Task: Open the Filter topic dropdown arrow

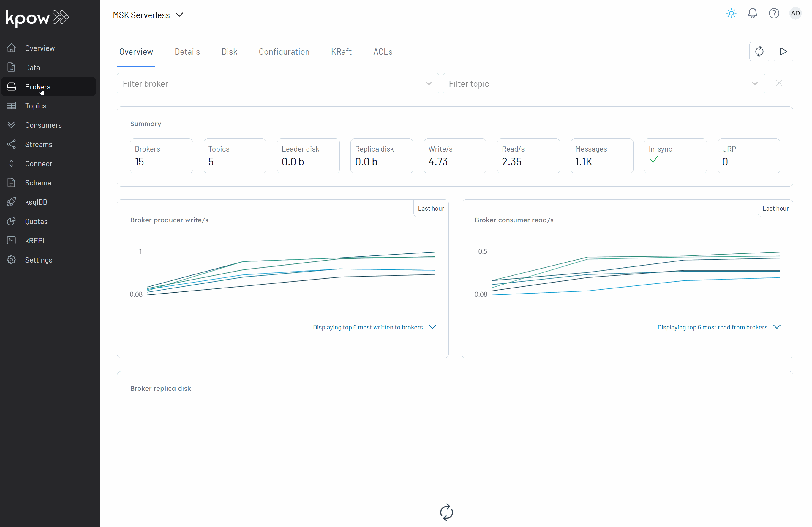Action: tap(755, 83)
